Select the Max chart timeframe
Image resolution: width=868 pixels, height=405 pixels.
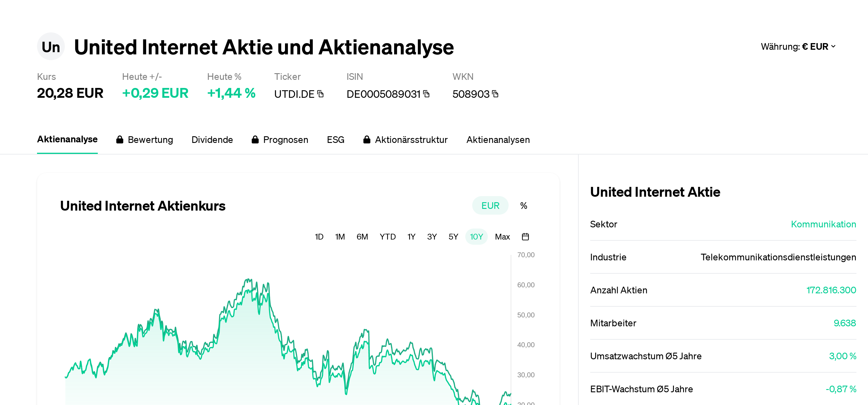(502, 237)
